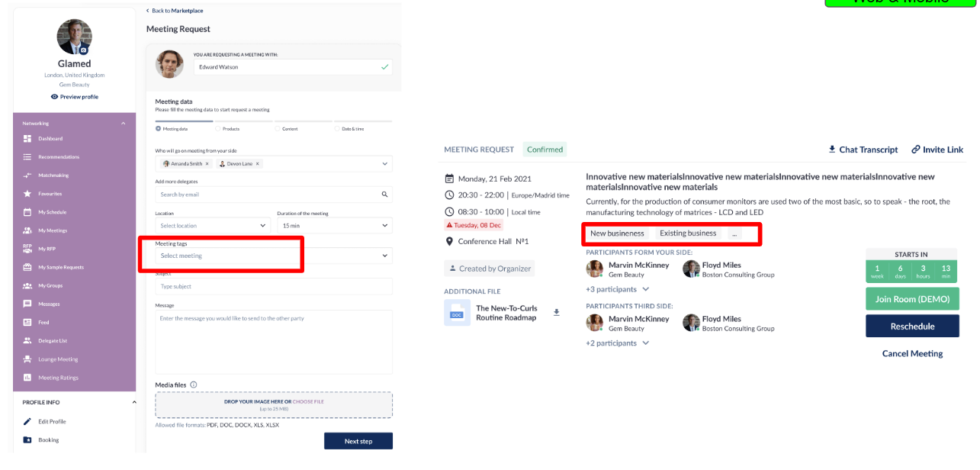Open Dashboard from the sidebar menu
This screenshot has height=470, width=980.
50,139
